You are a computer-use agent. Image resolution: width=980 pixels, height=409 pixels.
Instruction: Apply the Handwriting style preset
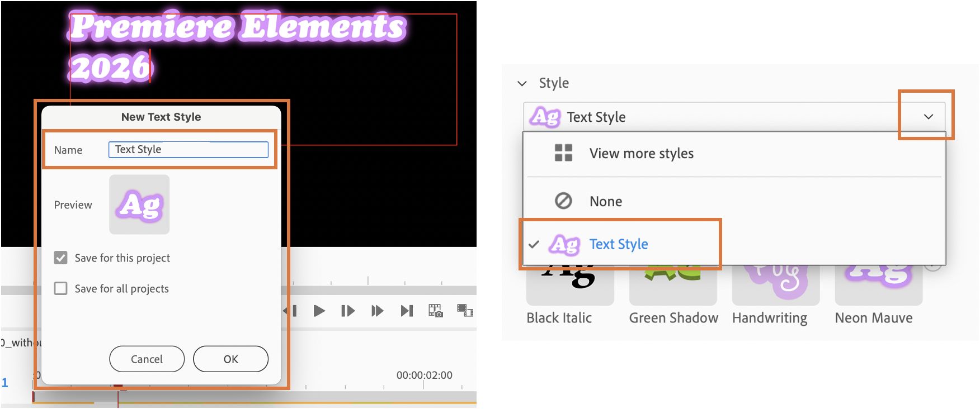776,285
